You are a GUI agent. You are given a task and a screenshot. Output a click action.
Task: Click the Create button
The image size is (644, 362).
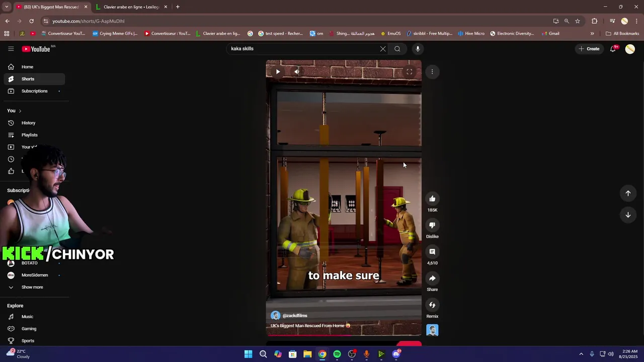click(589, 49)
